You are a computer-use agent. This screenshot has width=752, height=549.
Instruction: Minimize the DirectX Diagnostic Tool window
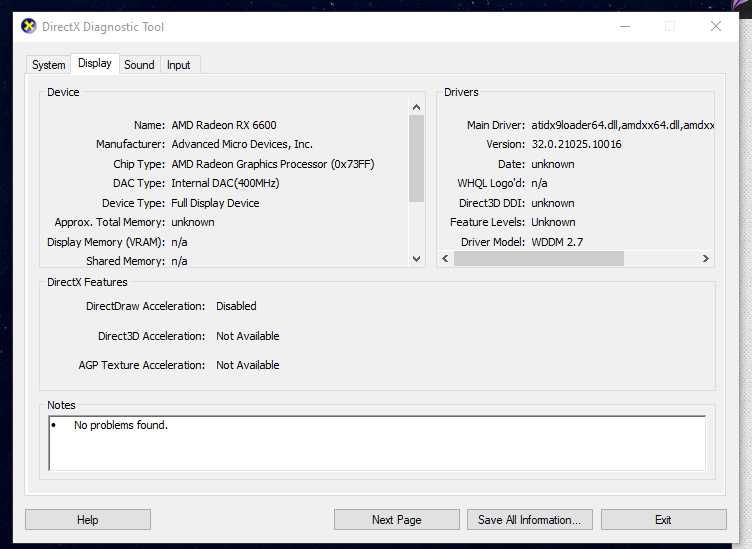625,26
